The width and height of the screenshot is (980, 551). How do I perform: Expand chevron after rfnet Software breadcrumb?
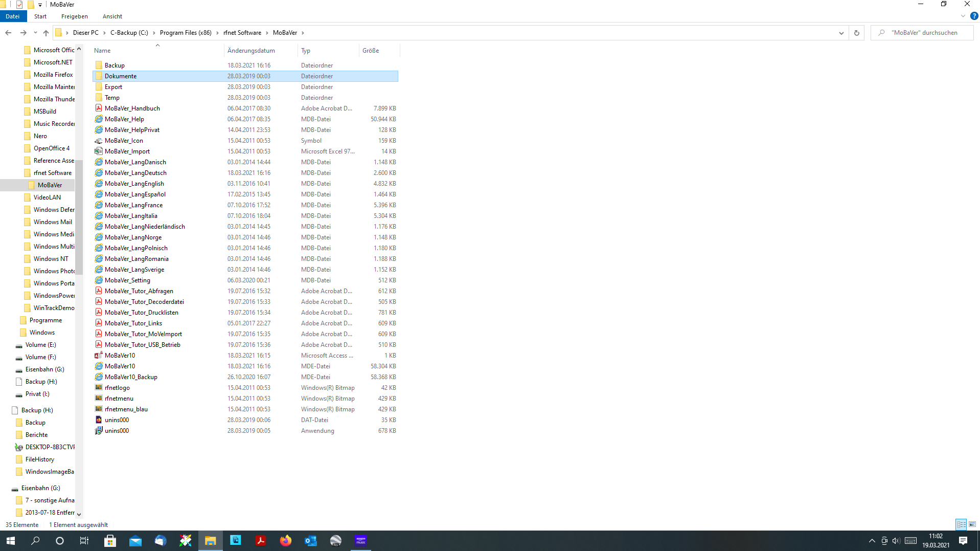point(267,33)
